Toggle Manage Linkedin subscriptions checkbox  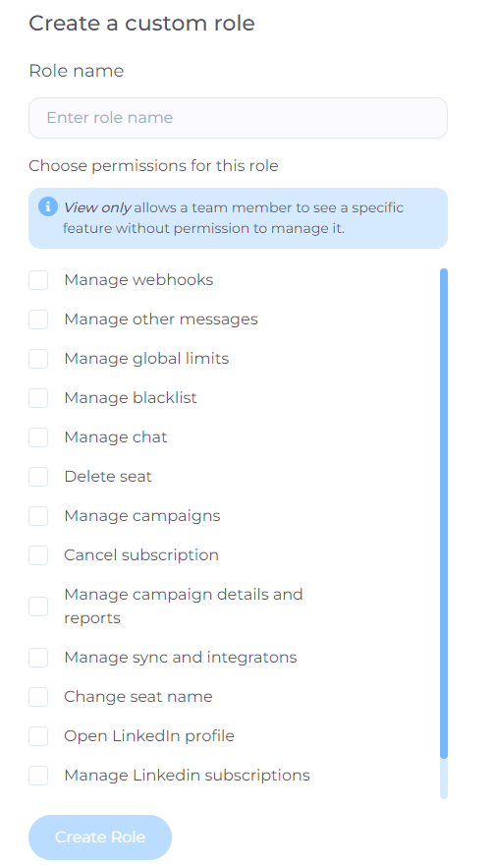[38, 776]
